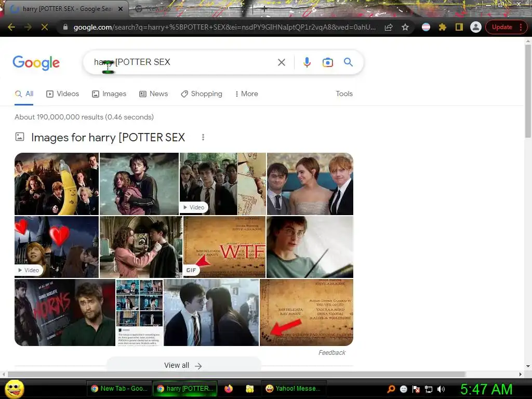Open the WTF GIF thumbnail
The width and height of the screenshot is (532, 399).
point(224,247)
